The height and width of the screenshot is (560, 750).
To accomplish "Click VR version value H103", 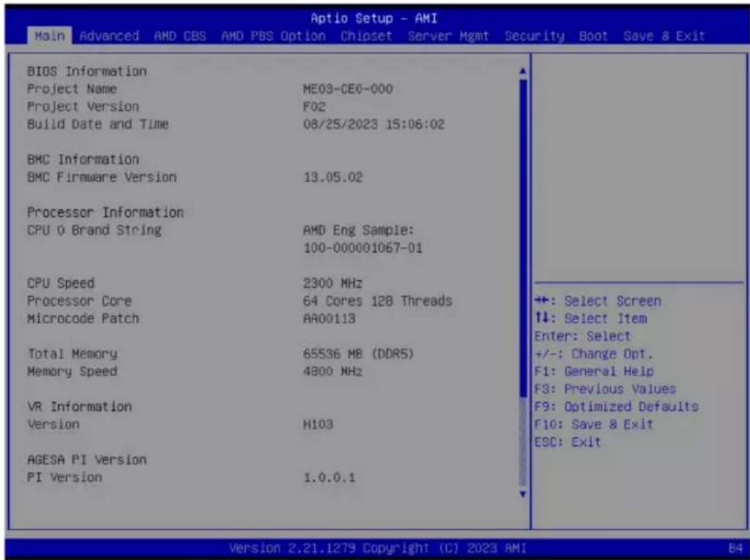I will (x=317, y=425).
